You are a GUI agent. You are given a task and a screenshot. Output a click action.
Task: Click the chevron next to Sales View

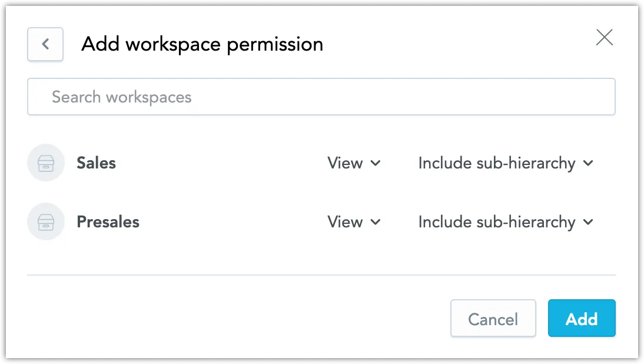374,163
